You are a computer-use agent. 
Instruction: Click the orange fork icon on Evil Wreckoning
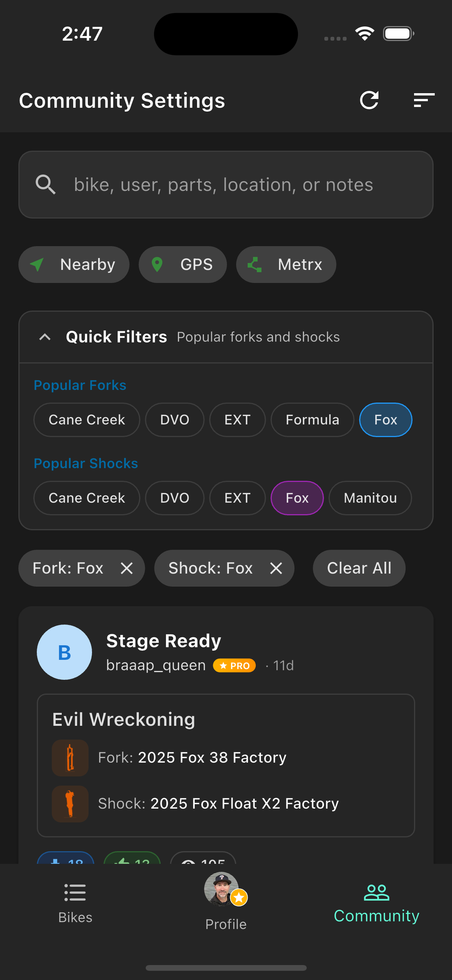[x=70, y=757]
